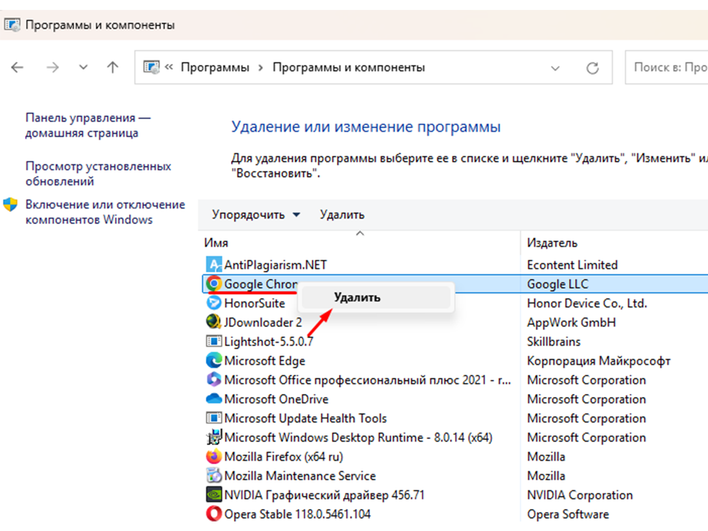Image resolution: width=708 pixels, height=531 pixels.
Task: Select the Microsoft Edge entry
Action: 265,361
